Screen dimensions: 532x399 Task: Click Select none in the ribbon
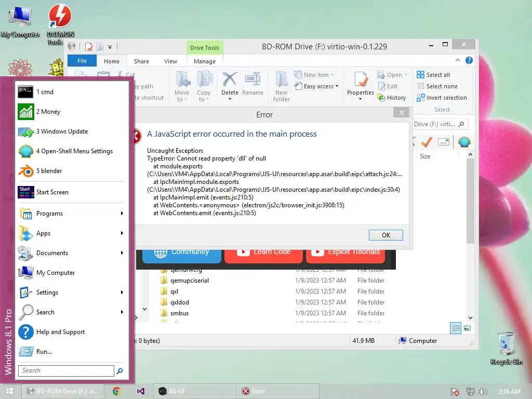pyautogui.click(x=437, y=86)
